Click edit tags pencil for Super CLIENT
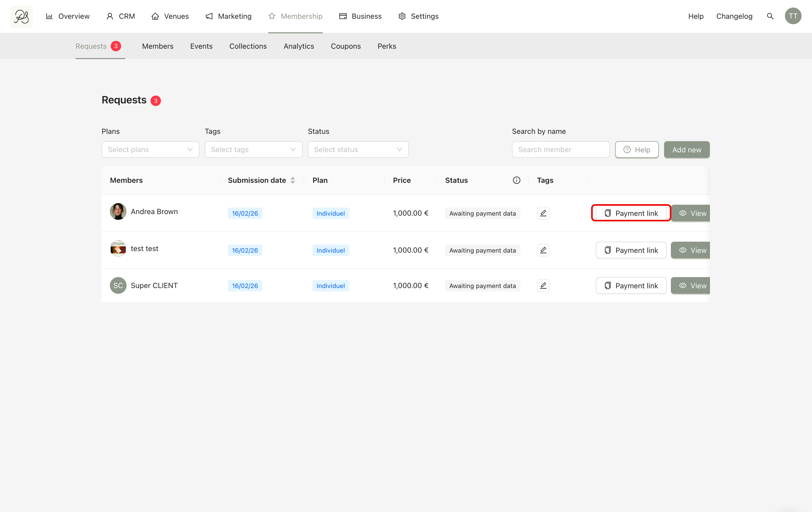 (543, 285)
